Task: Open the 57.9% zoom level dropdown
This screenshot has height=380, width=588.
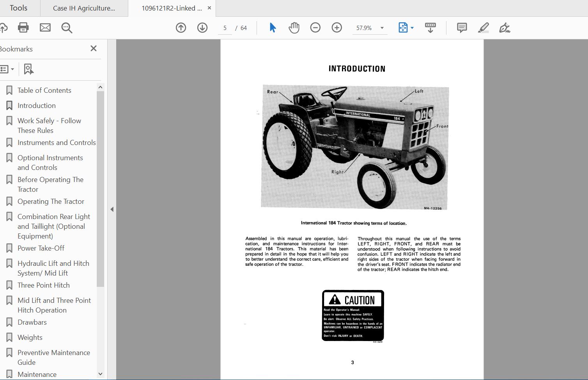Action: point(382,28)
